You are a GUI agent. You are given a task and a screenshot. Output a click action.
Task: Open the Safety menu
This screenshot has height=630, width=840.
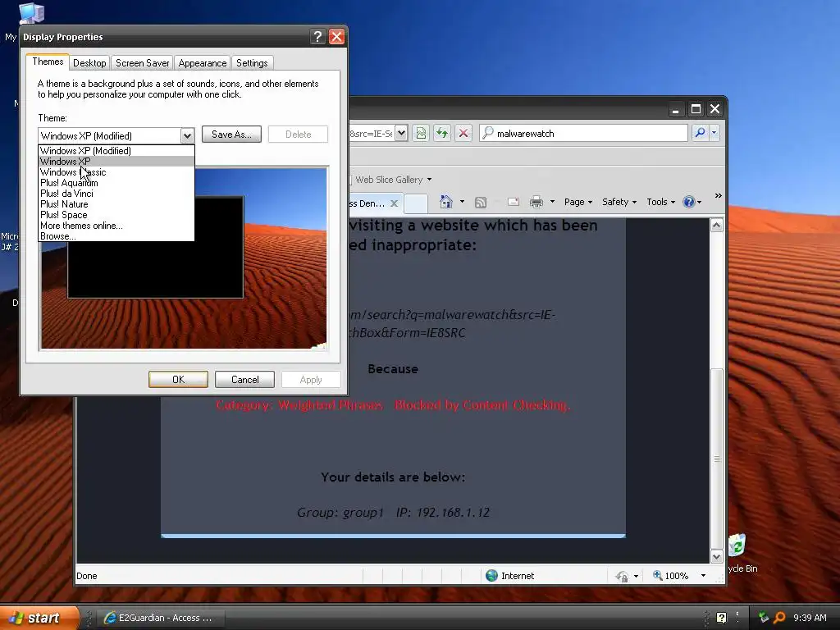pyautogui.click(x=619, y=202)
